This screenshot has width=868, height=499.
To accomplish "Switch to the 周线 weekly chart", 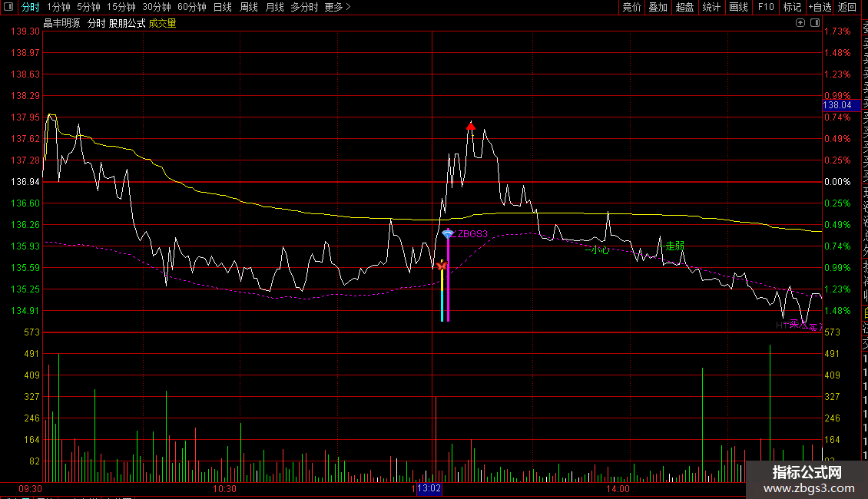I will (x=249, y=7).
